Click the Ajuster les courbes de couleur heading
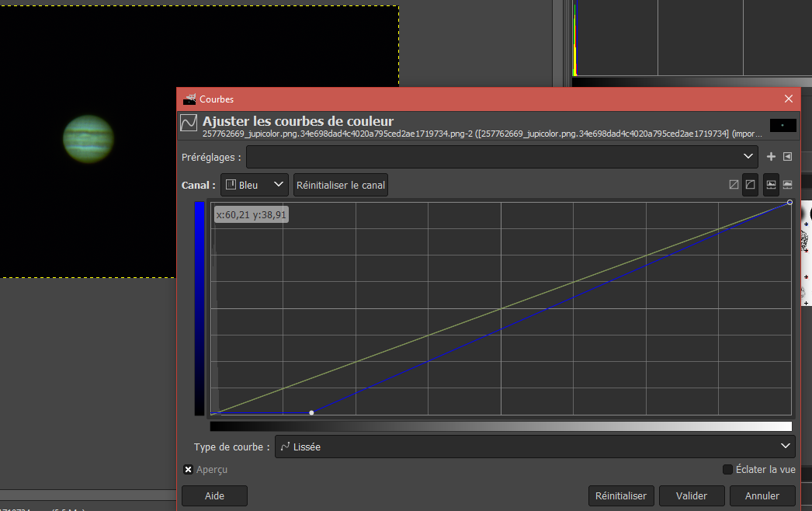This screenshot has height=511, width=812. tap(298, 121)
